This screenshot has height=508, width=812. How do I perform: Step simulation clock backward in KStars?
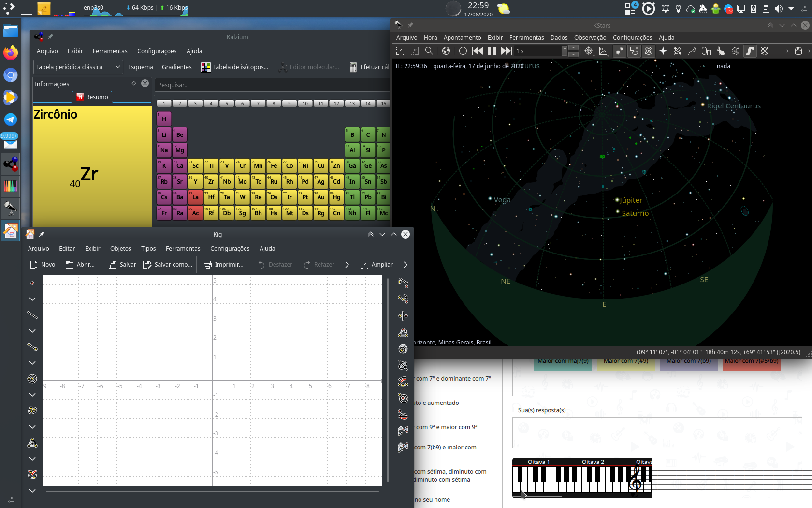point(478,51)
